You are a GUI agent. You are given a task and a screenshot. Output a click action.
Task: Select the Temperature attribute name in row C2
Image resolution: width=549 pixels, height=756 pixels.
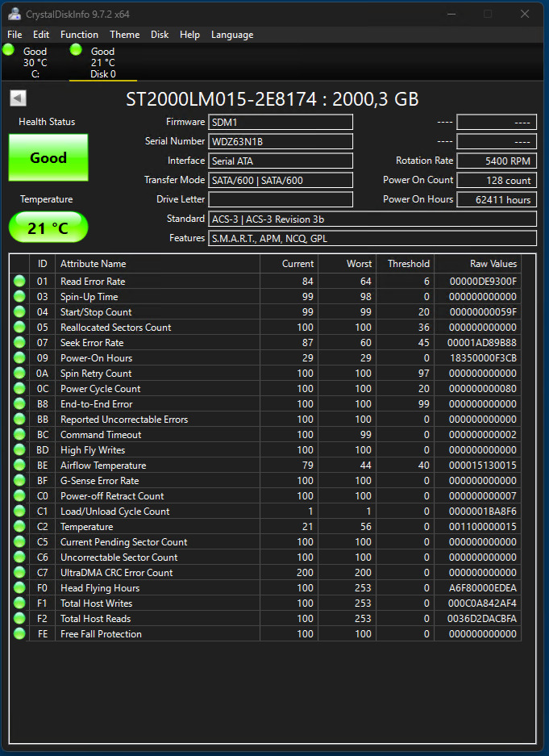(87, 527)
